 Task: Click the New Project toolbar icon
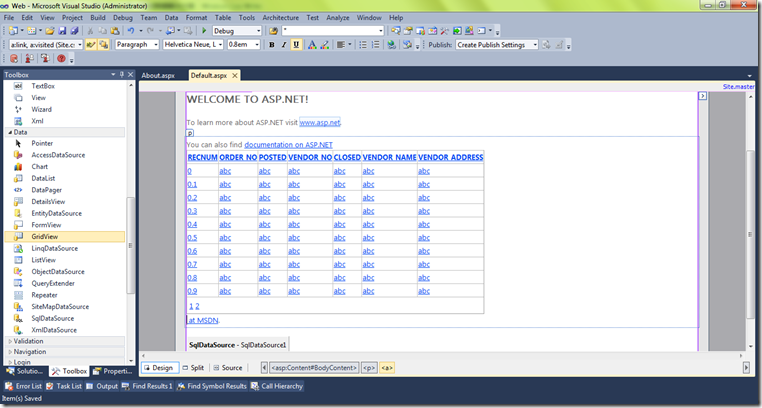click(x=13, y=31)
